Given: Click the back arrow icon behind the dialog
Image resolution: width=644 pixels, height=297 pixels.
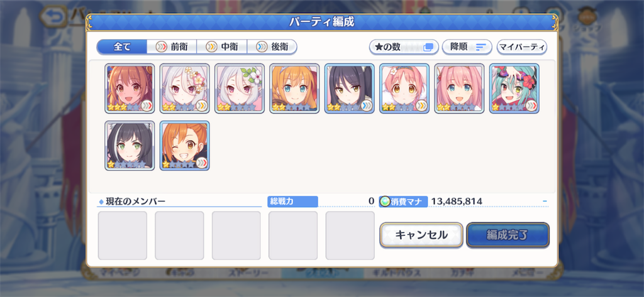Looking at the screenshot, I should pos(53,16).
